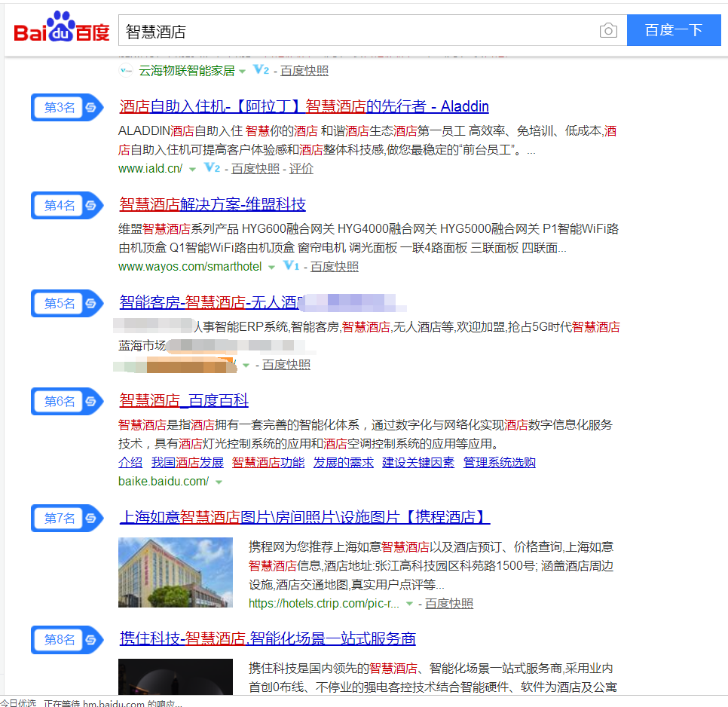Viewport: 728px width, 707px height.
Task: Open 百度快照 for www.iald.cn result
Action: tap(255, 169)
